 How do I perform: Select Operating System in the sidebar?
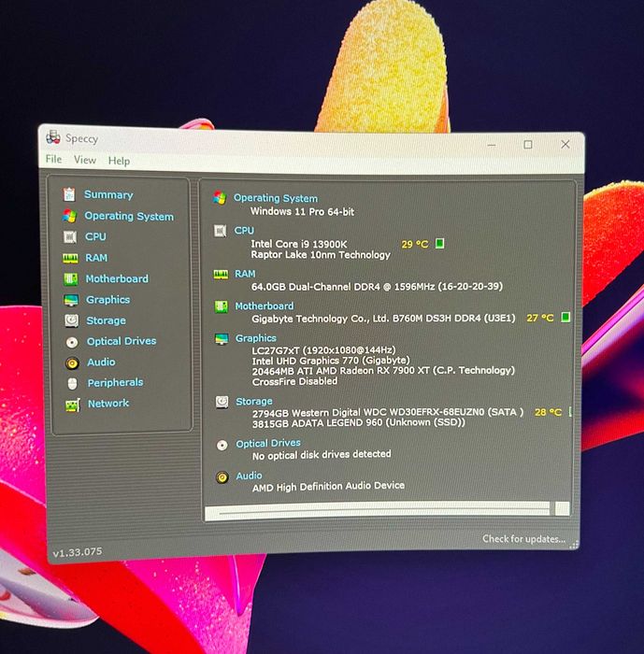click(129, 216)
